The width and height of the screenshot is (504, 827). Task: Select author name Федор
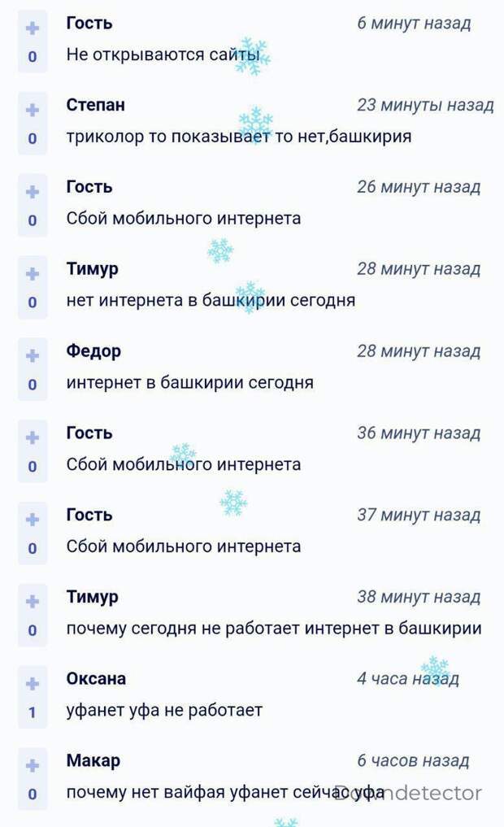93,351
